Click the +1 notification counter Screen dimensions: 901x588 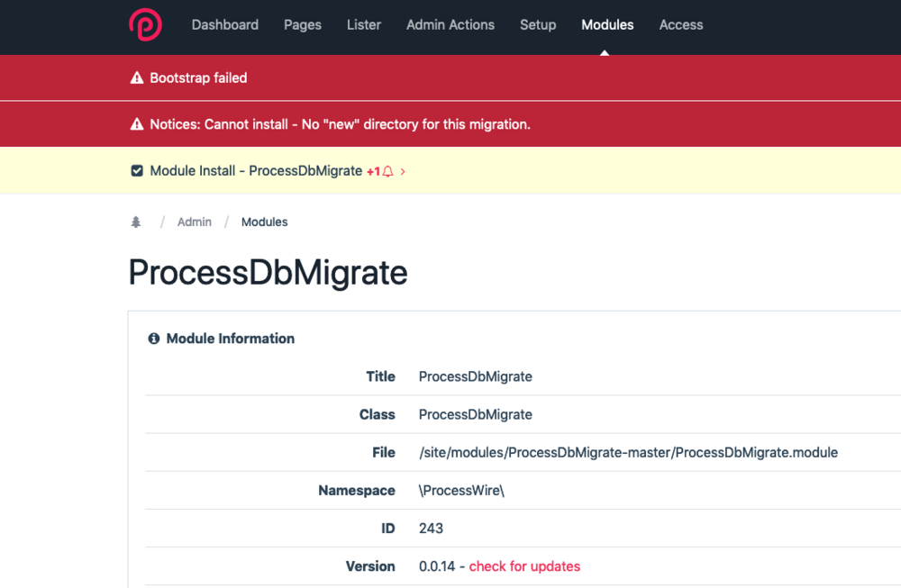(373, 171)
